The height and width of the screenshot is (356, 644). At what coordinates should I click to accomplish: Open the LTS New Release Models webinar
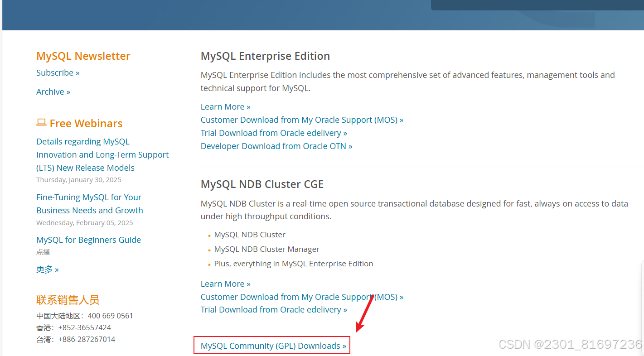(x=102, y=154)
